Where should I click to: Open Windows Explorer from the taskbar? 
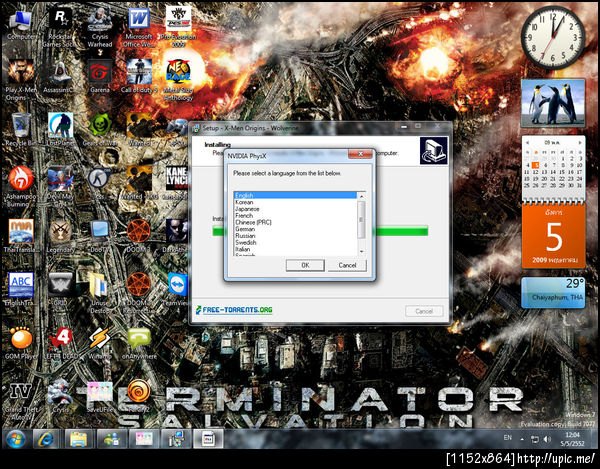(x=78, y=439)
